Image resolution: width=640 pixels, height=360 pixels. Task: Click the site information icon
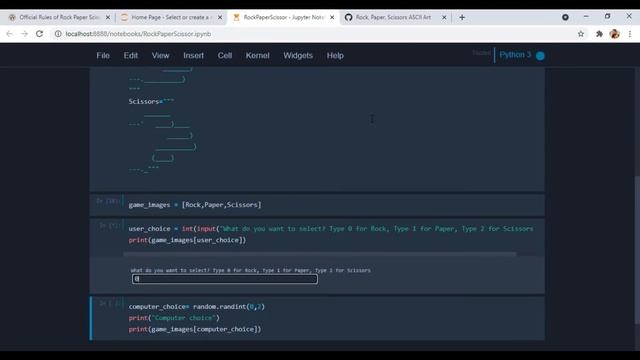(x=58, y=34)
